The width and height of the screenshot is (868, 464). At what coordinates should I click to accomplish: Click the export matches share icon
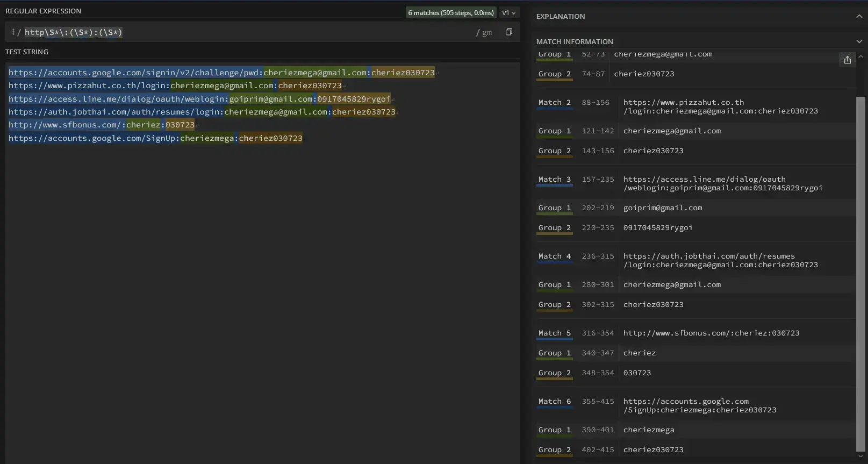(848, 60)
